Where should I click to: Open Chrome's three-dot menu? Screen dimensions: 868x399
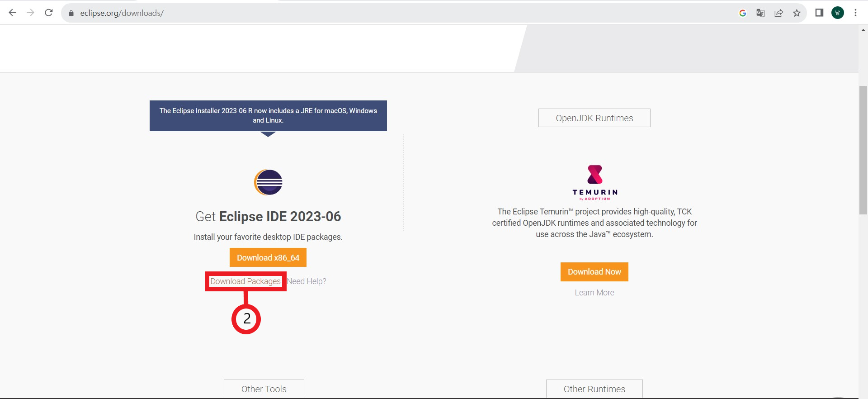tap(855, 13)
